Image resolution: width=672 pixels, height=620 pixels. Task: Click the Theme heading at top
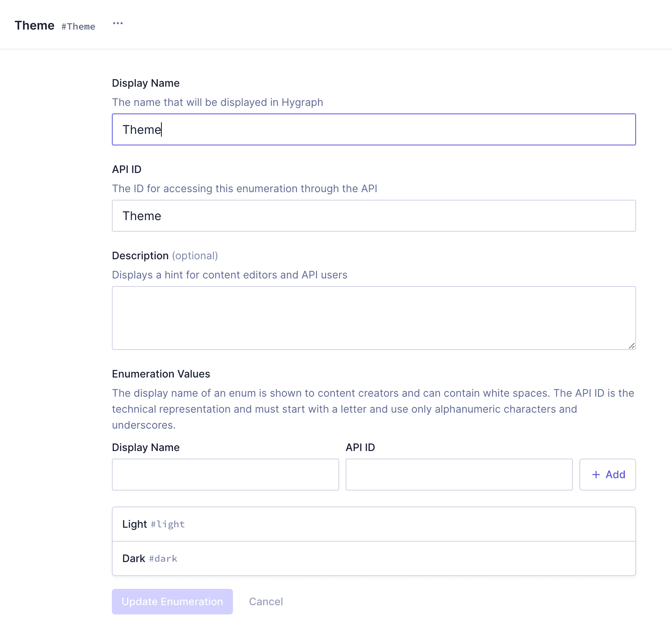(x=34, y=25)
